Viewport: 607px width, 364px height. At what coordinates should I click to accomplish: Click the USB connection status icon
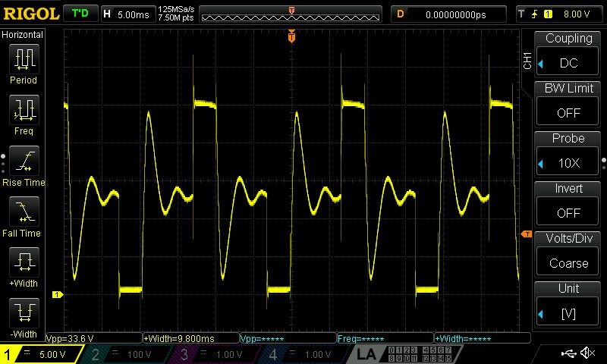[x=568, y=353]
